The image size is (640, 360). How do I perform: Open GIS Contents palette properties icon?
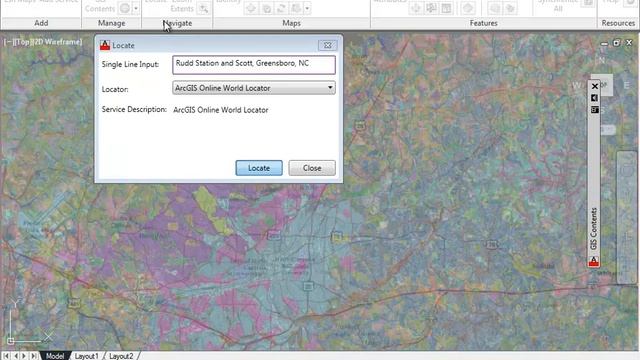point(595,109)
